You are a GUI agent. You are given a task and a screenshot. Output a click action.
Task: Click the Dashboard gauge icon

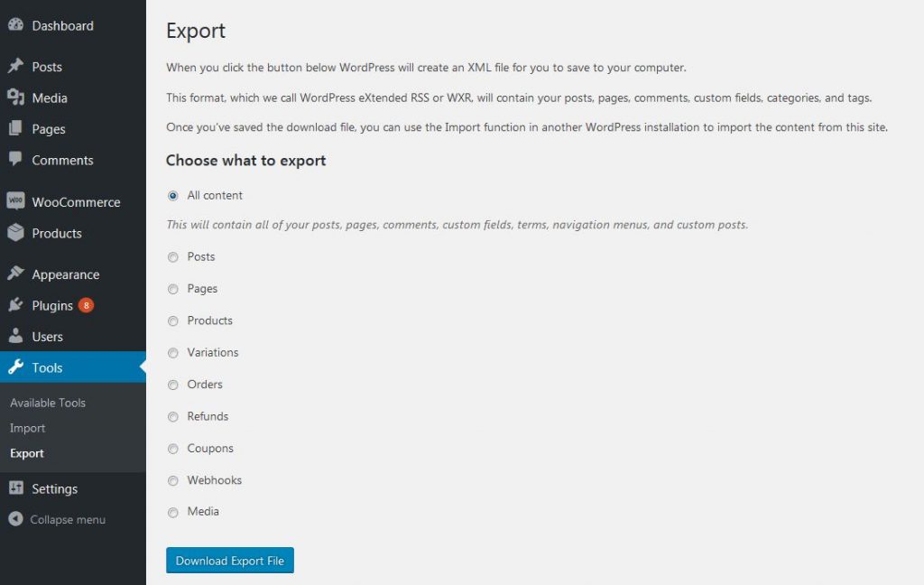click(x=16, y=24)
